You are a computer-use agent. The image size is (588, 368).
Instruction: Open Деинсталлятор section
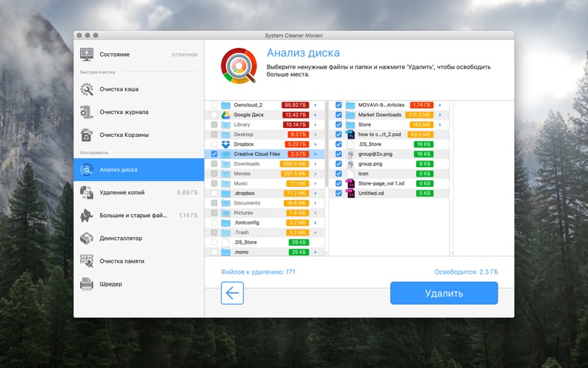tap(139, 238)
